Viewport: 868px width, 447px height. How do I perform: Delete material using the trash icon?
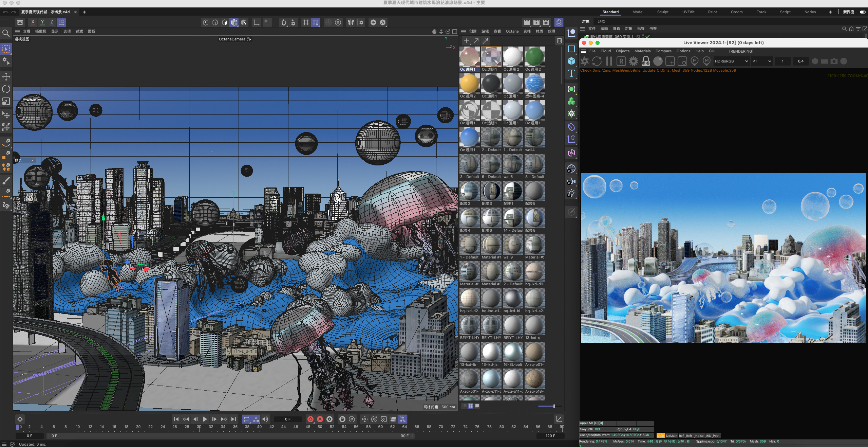click(x=559, y=41)
